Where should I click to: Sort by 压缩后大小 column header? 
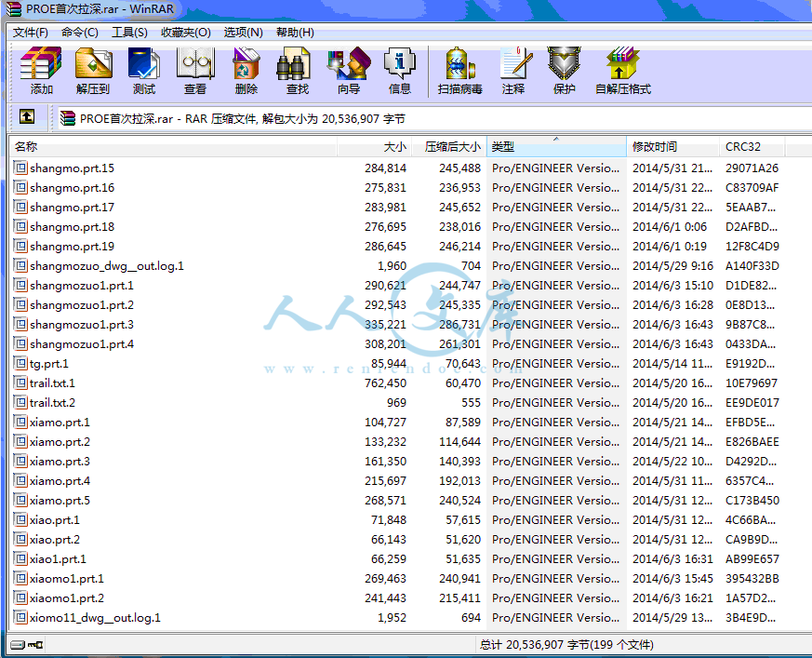[449, 147]
